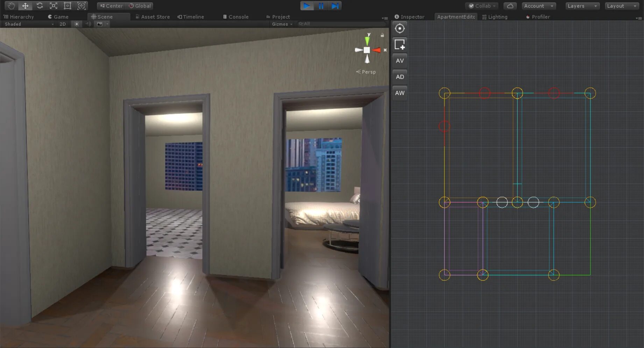Screen dimensions: 644x348
Task: Select the Scale tool
Action: [x=54, y=6]
